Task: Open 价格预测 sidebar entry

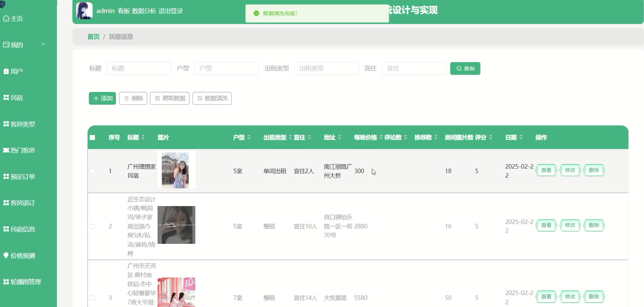Action: click(x=19, y=256)
